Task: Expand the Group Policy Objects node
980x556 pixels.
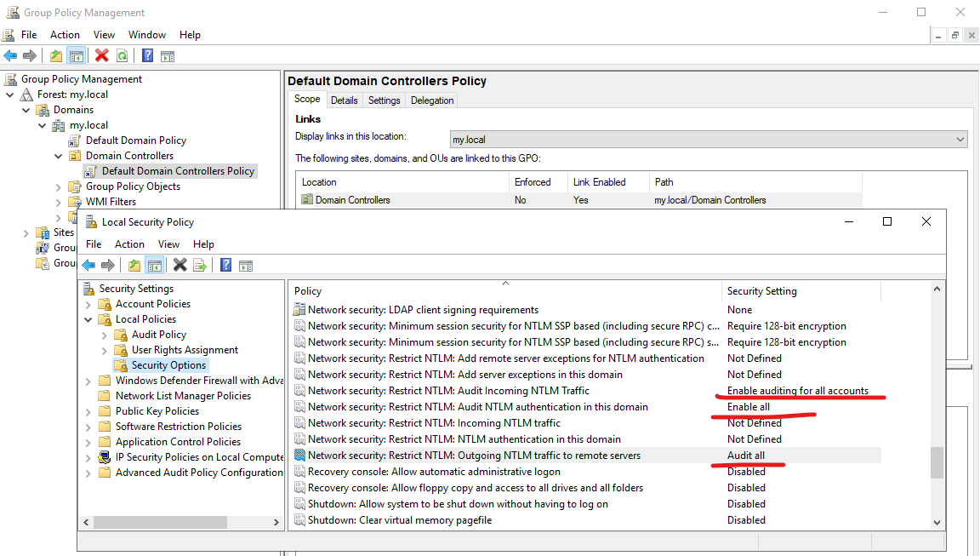Action: [59, 186]
